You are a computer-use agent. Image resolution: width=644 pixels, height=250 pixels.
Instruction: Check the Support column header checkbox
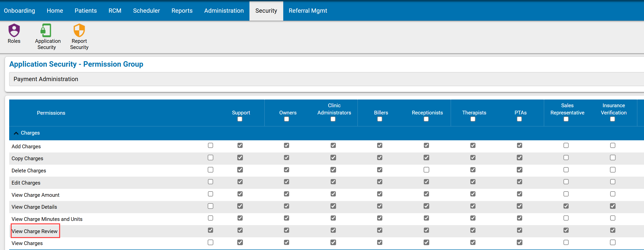[x=240, y=119]
